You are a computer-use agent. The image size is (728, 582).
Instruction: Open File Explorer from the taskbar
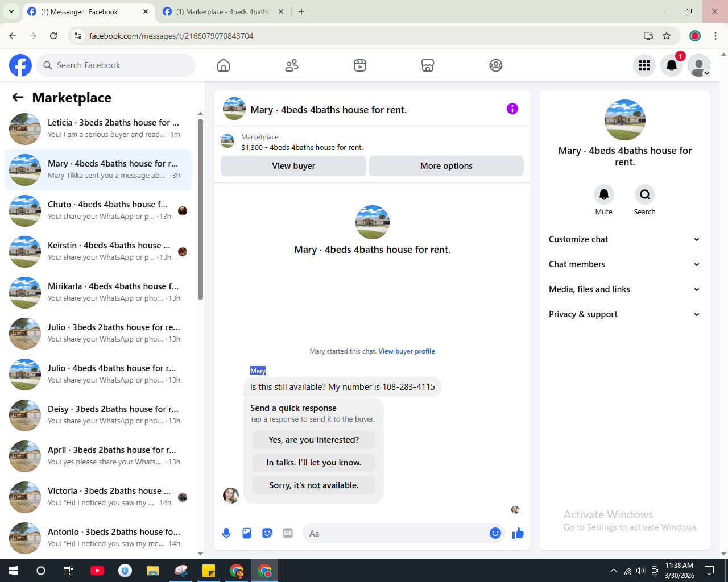pyautogui.click(x=153, y=571)
